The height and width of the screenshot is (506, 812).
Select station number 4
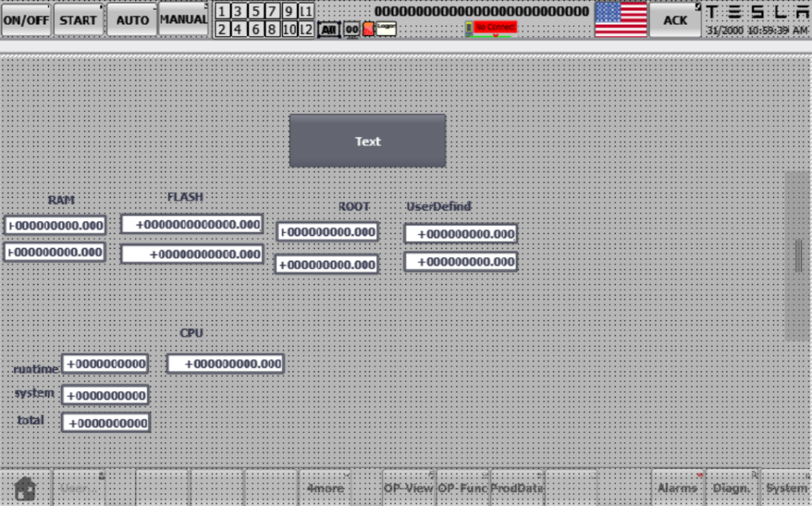[x=238, y=29]
